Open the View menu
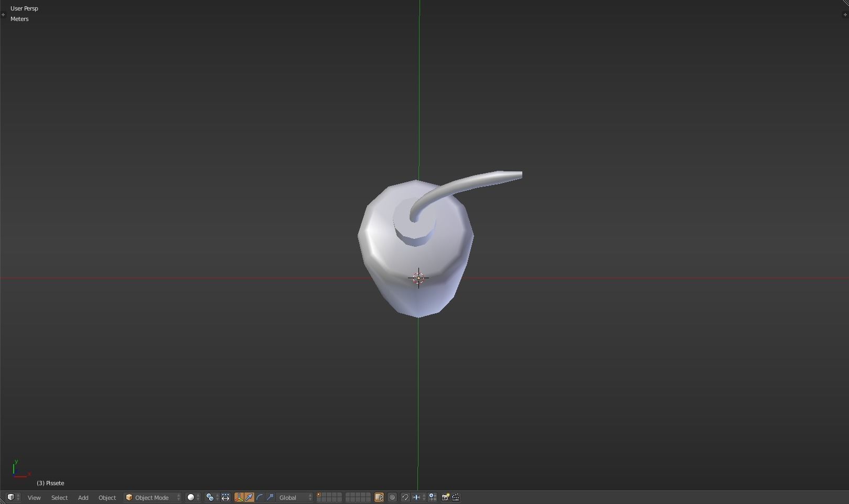The height and width of the screenshot is (504, 849). [x=34, y=497]
